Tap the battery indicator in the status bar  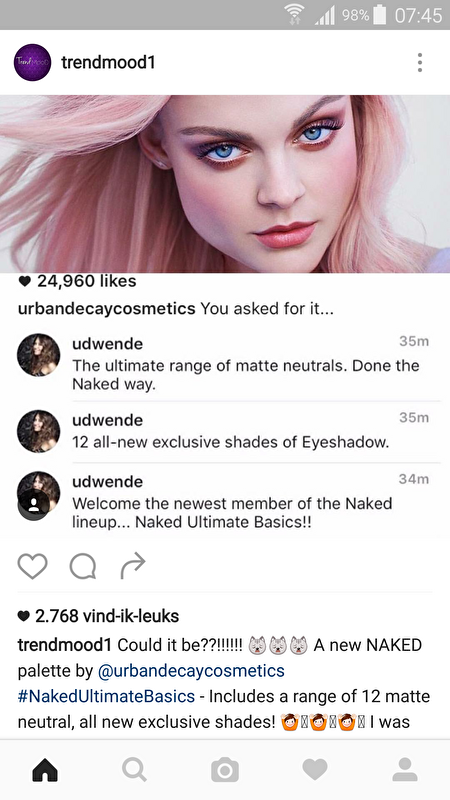click(380, 15)
